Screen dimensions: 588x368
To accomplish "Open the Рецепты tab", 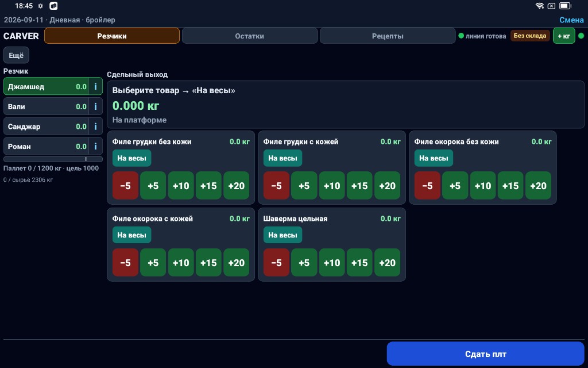I will (x=388, y=36).
